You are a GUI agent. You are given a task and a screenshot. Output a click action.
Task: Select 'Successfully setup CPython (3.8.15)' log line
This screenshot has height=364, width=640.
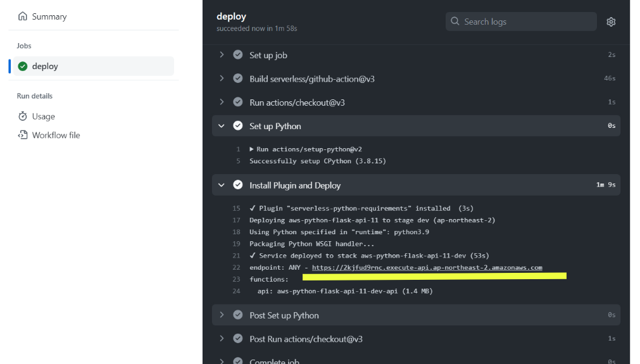click(318, 161)
